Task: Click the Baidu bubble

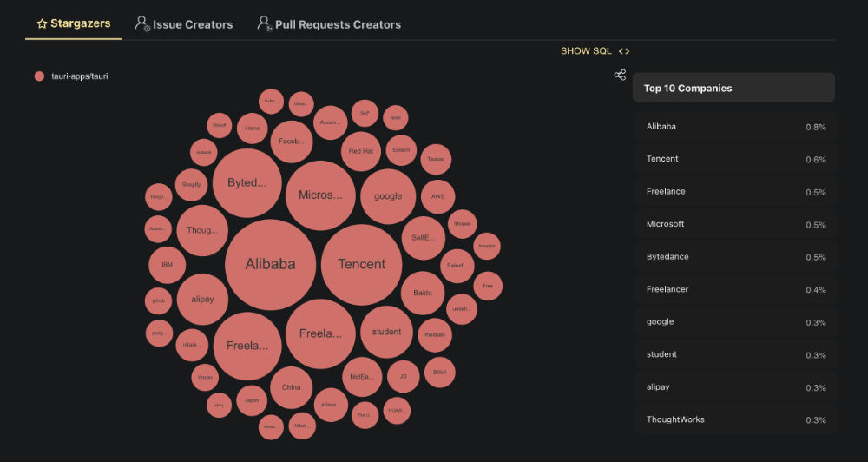Action: coord(423,294)
